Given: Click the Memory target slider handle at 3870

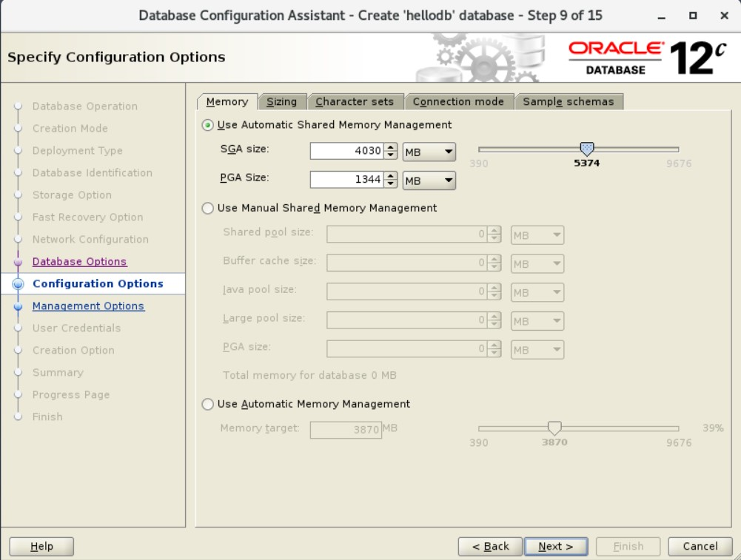Looking at the screenshot, I should (554, 428).
